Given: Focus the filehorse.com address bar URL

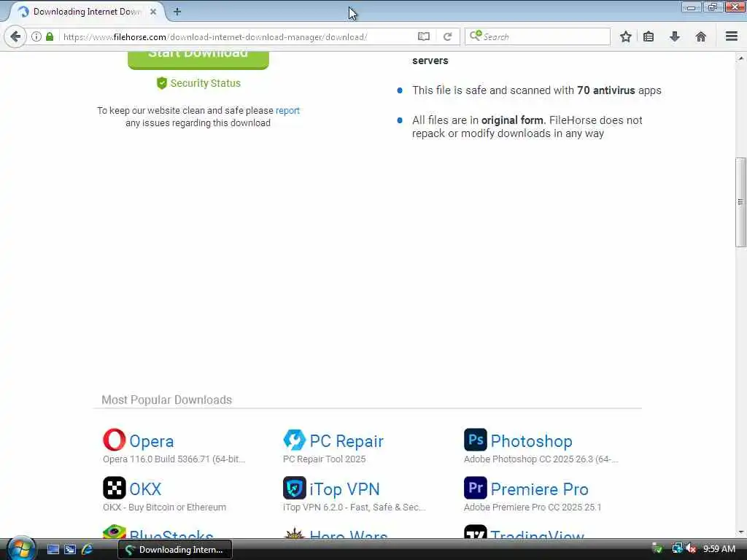Looking at the screenshot, I should 215,36.
